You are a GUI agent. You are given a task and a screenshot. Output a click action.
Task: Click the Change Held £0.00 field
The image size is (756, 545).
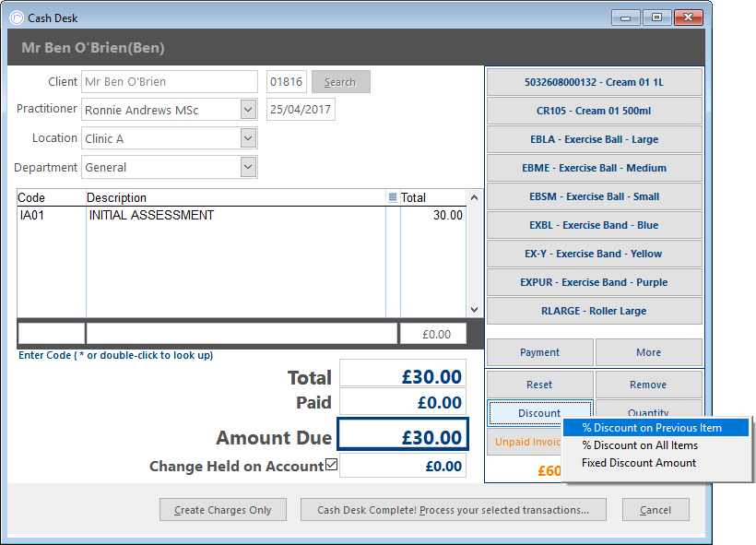point(403,466)
